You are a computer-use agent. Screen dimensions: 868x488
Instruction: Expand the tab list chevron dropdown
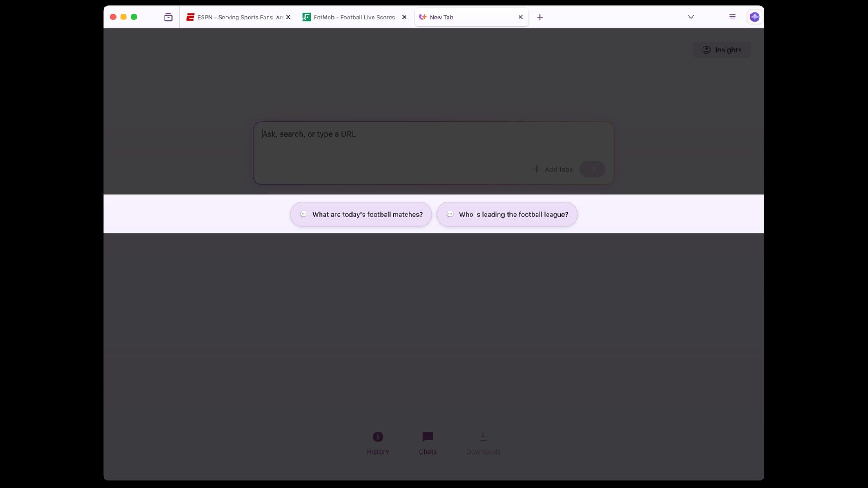(x=691, y=17)
